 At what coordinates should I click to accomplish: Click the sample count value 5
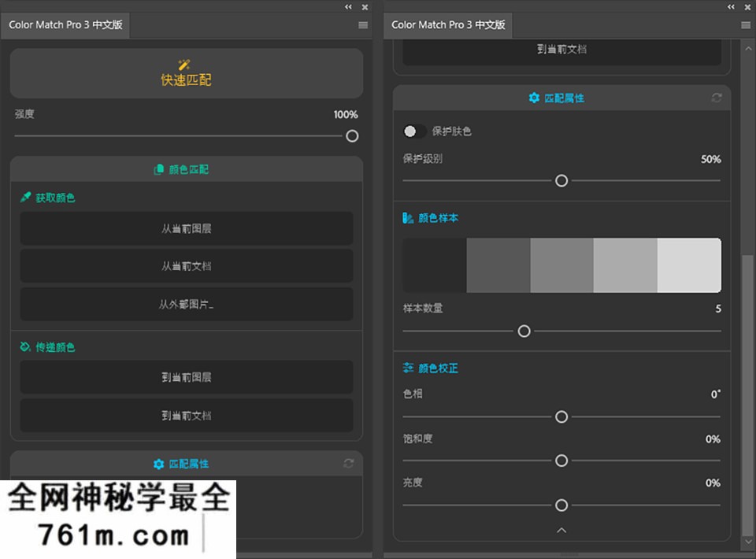point(718,309)
